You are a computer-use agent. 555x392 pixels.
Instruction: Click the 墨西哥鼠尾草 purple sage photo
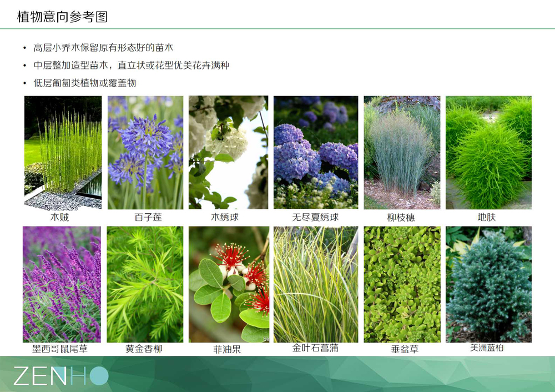pos(62,284)
